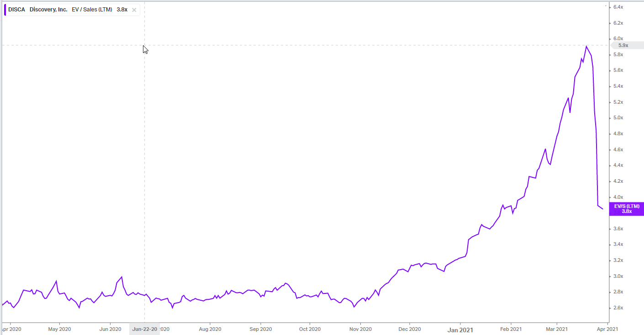This screenshot has width=644, height=335.
Task: Click the 4.0x value on y-axis
Action: click(618, 197)
